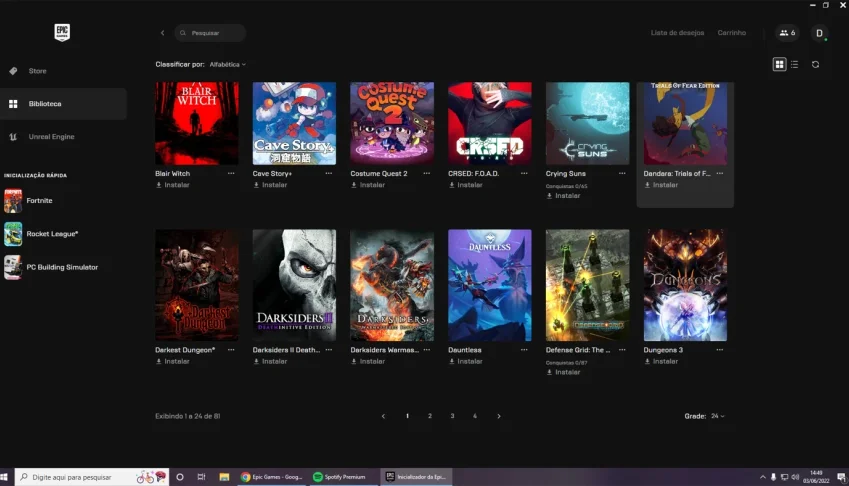This screenshot has height=486, width=849.
Task: Open the Store section
Action: point(63,71)
